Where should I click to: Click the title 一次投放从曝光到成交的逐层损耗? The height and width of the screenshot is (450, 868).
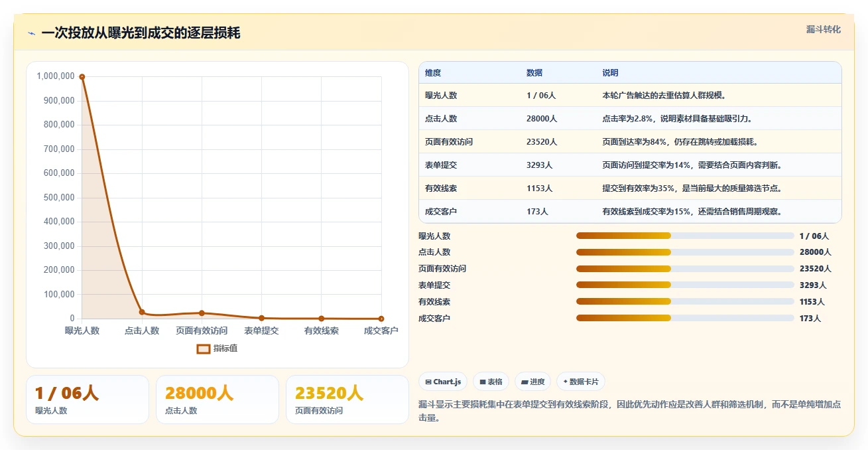click(x=141, y=33)
